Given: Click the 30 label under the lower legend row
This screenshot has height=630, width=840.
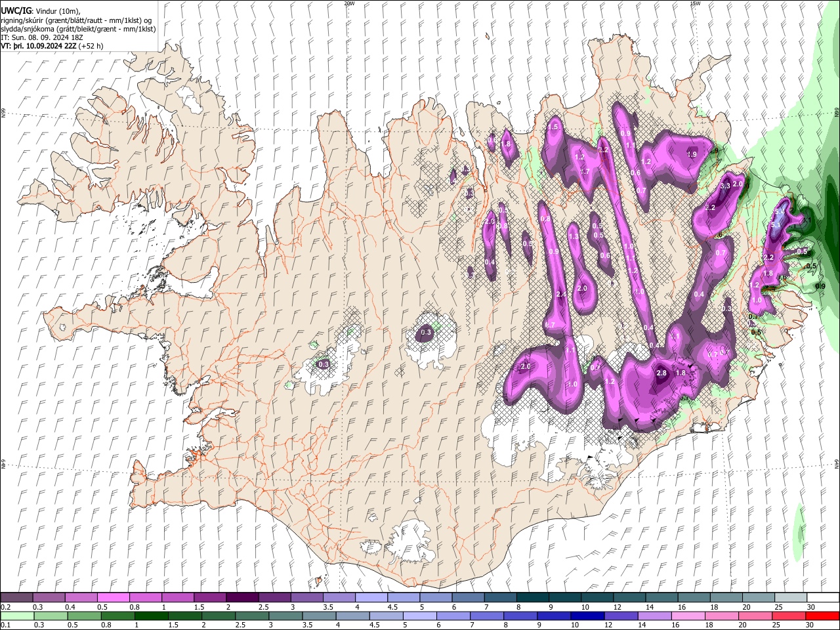Looking at the screenshot, I should point(810,625).
